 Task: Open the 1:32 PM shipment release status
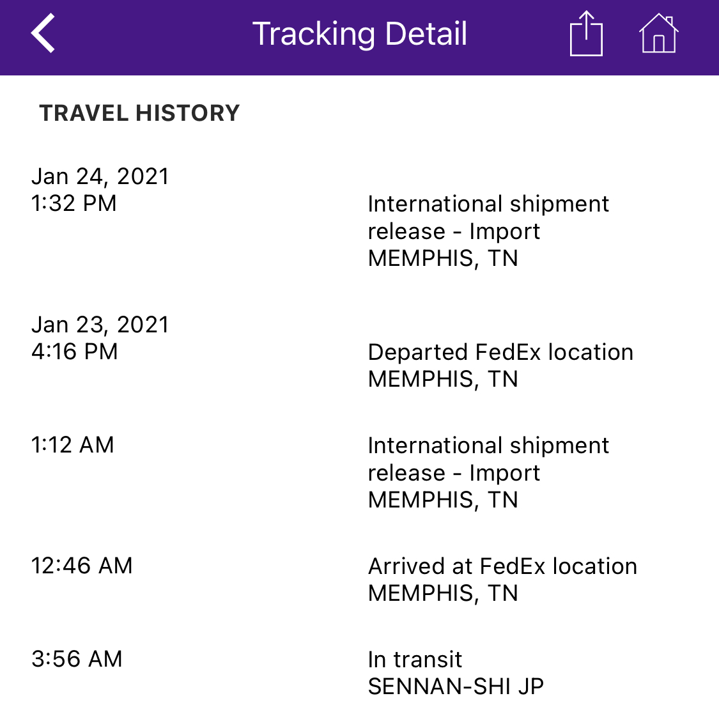[488, 217]
